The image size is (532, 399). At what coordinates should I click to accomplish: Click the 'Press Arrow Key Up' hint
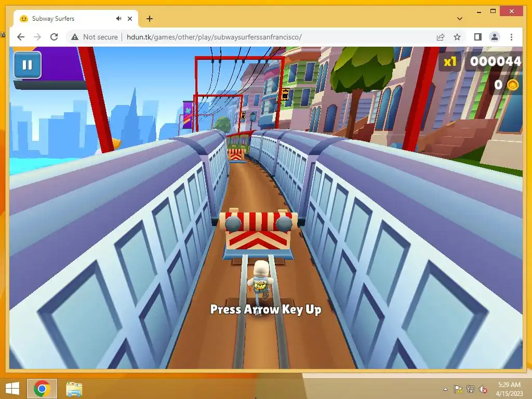(x=265, y=309)
